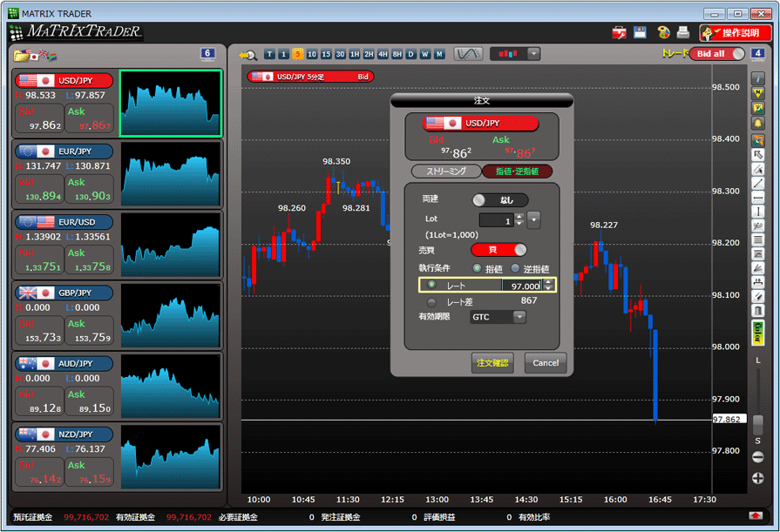Click the number 4 chart layout icon
780x532 pixels.
[x=757, y=54]
